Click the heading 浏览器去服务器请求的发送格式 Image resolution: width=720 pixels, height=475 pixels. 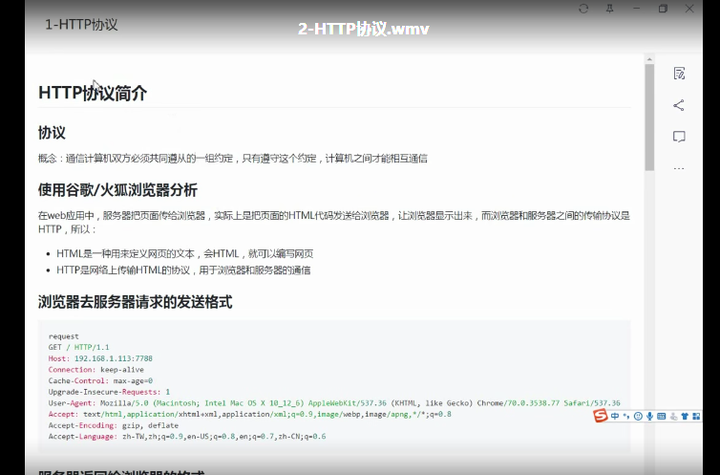pyautogui.click(x=135, y=302)
